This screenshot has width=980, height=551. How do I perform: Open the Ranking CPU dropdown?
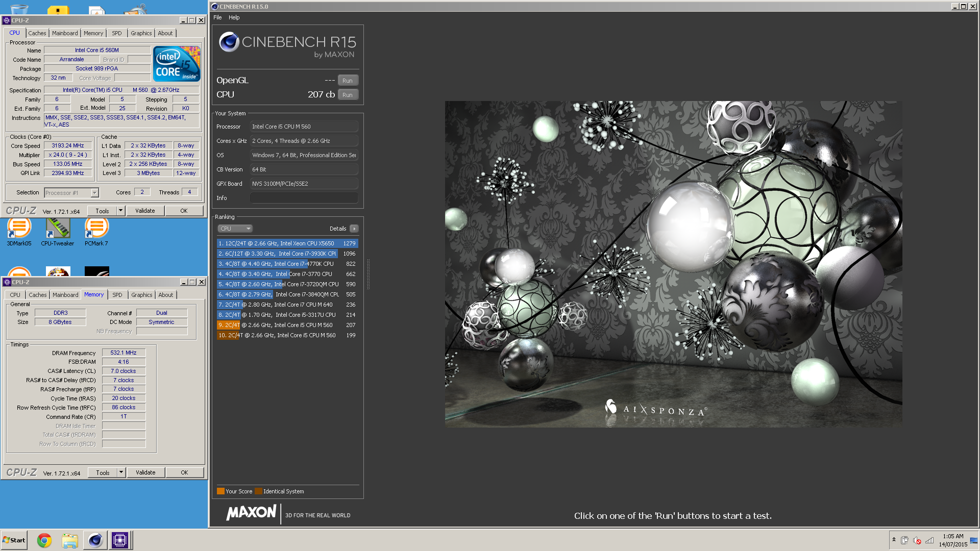point(235,229)
